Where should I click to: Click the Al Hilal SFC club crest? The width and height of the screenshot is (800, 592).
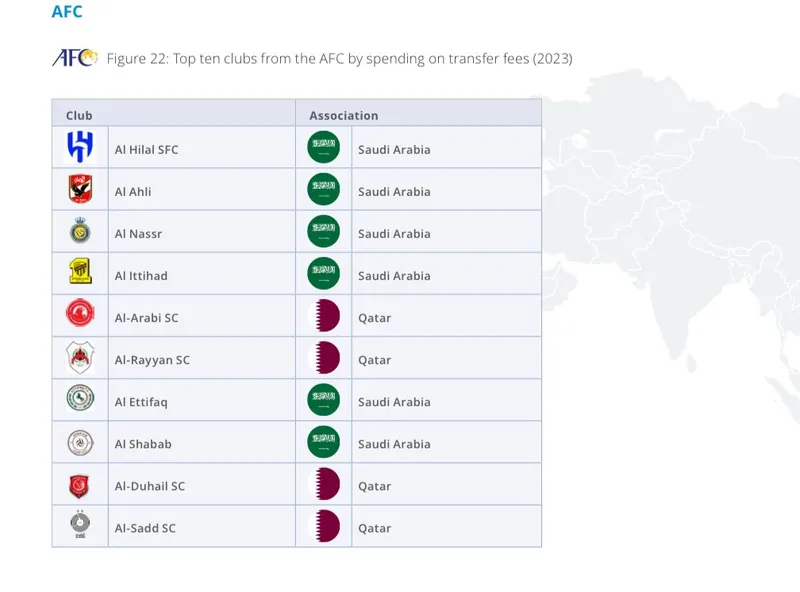(x=80, y=147)
